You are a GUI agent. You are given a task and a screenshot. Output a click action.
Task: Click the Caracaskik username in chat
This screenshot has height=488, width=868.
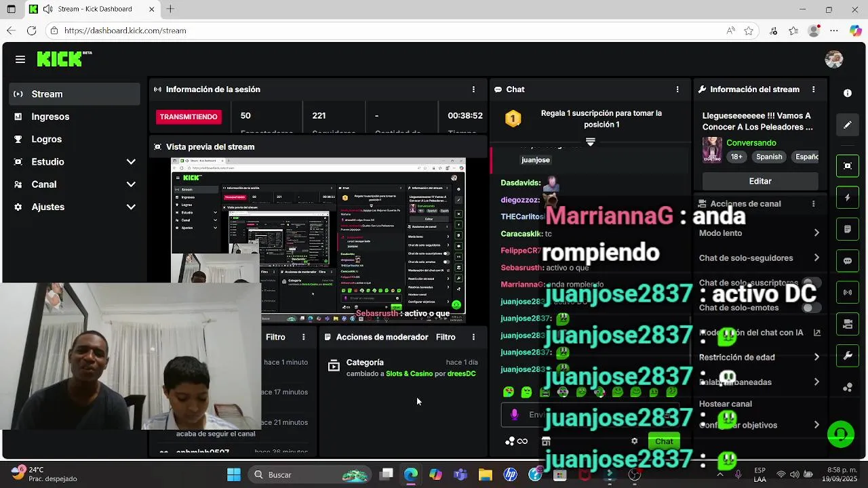pos(521,234)
